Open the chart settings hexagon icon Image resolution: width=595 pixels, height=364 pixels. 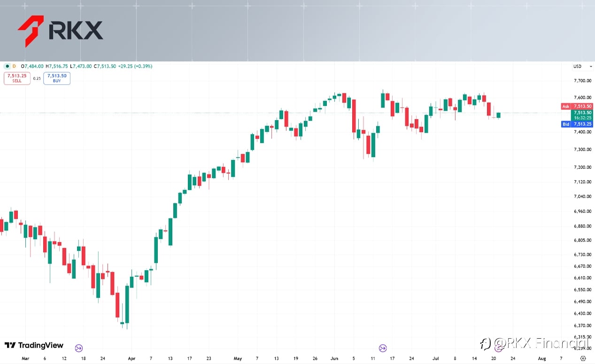pos(583,358)
